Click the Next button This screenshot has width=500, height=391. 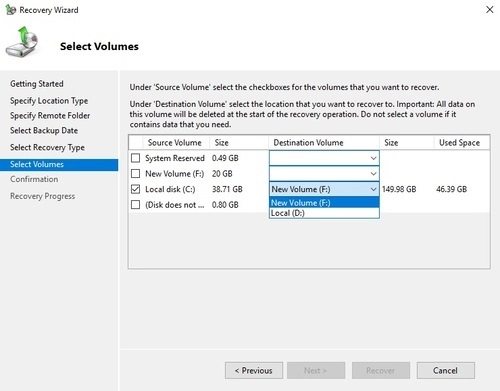(316, 370)
